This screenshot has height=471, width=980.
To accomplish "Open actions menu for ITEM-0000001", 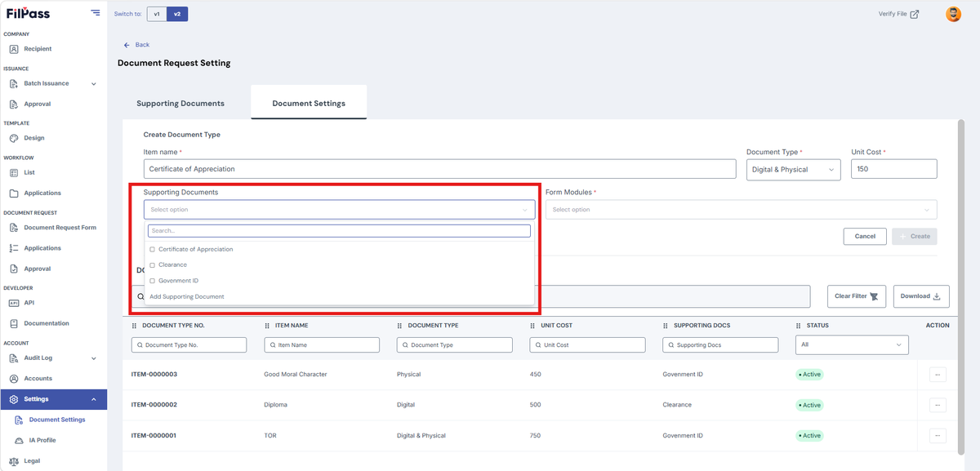I will tap(938, 436).
